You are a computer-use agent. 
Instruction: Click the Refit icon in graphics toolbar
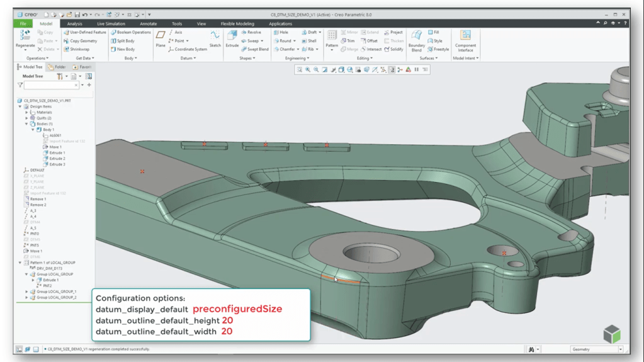click(300, 70)
